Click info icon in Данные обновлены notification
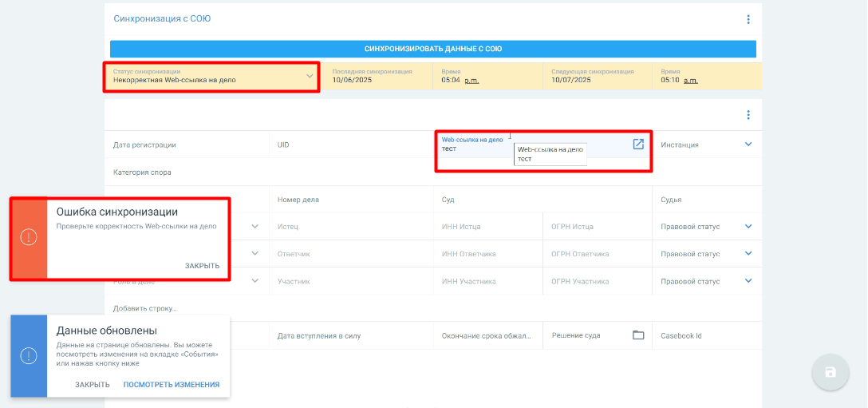The height and width of the screenshot is (408, 868). point(29,356)
